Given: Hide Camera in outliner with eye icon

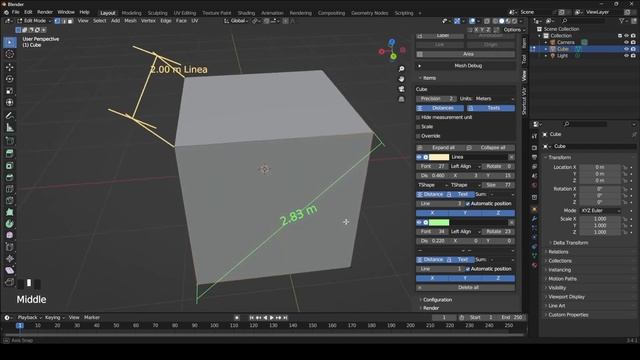Looking at the screenshot, I should 627,42.
